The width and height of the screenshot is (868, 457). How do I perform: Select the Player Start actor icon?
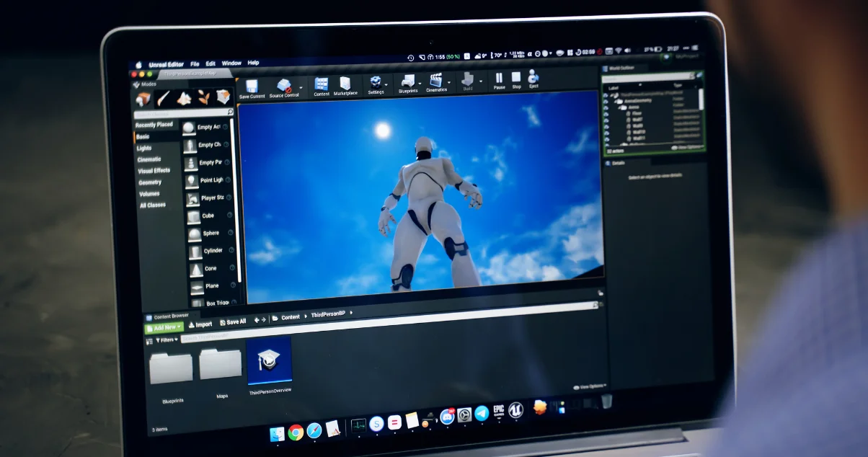click(192, 199)
